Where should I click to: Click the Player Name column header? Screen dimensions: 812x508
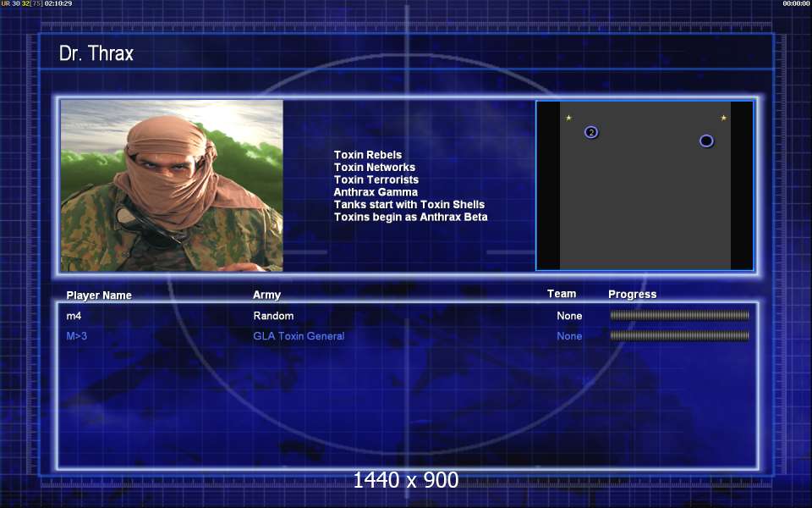click(x=99, y=295)
